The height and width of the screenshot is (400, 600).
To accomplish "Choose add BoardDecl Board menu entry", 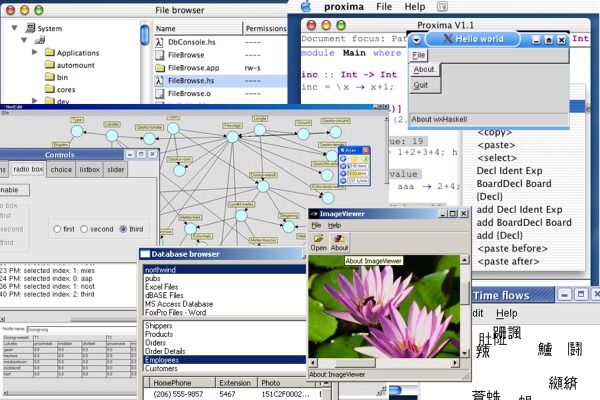I will coord(524,222).
